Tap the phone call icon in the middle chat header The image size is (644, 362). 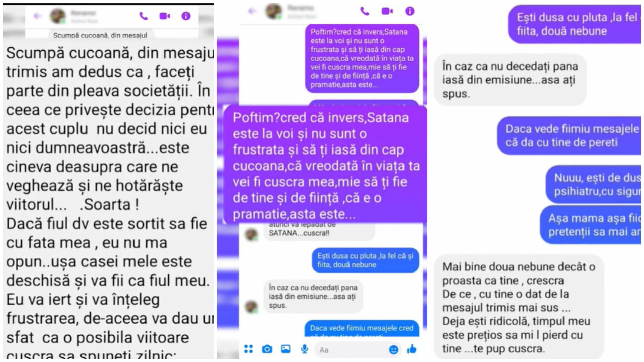[365, 11]
